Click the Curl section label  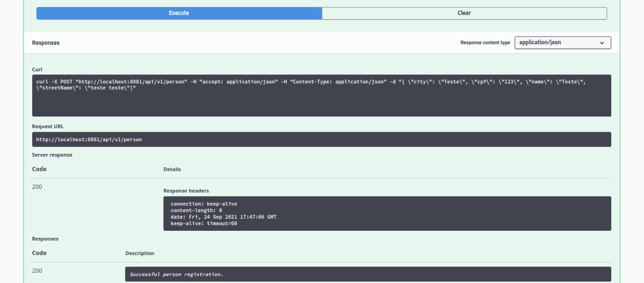(37, 69)
